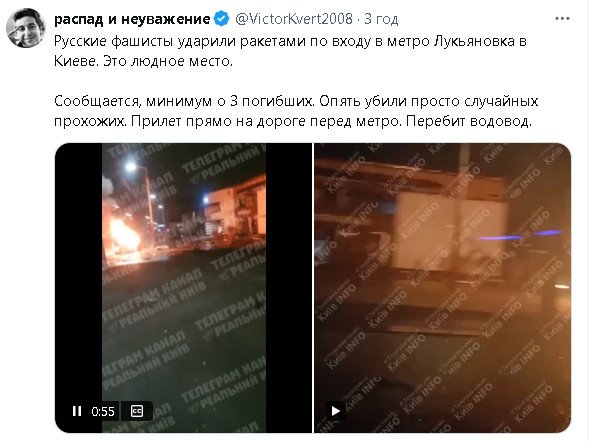Open the author's profile avatar
The image size is (590, 441).
click(26, 28)
